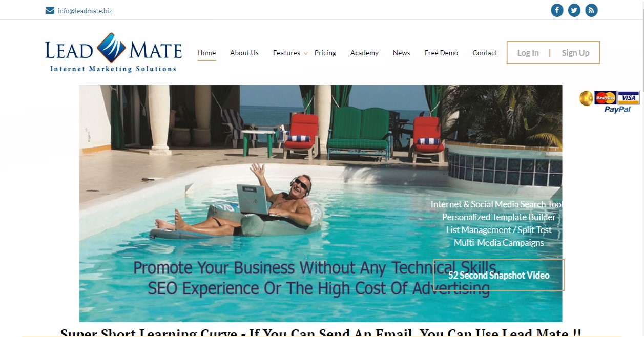Click the info@leadmate.biz email link
Screen dimensions: 644x337
(85, 11)
